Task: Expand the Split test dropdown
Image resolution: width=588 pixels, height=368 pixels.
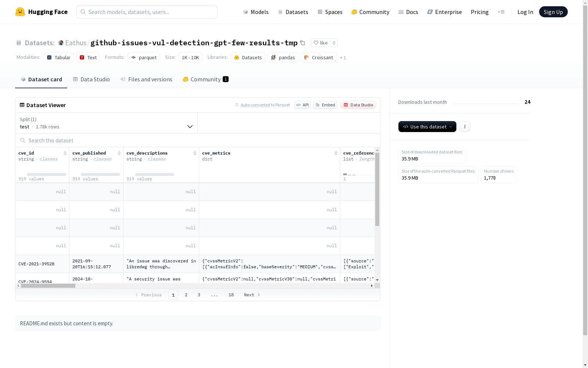Action: (x=107, y=123)
